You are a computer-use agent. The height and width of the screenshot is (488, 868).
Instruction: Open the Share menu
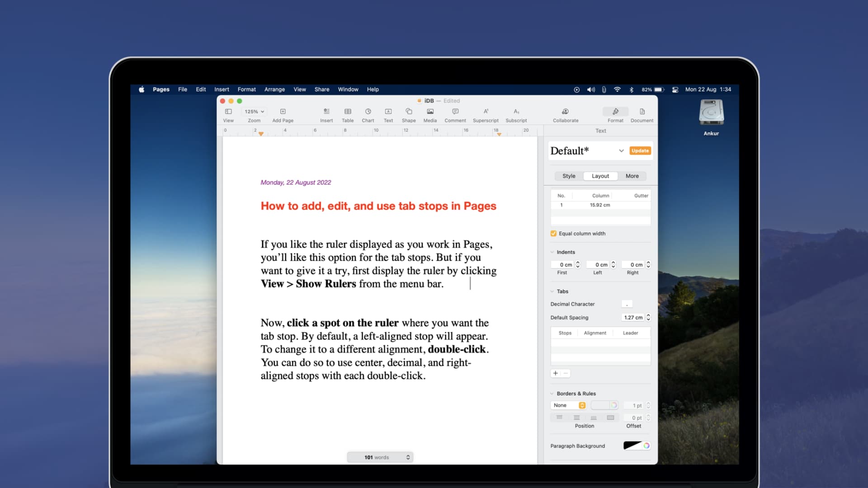point(322,89)
